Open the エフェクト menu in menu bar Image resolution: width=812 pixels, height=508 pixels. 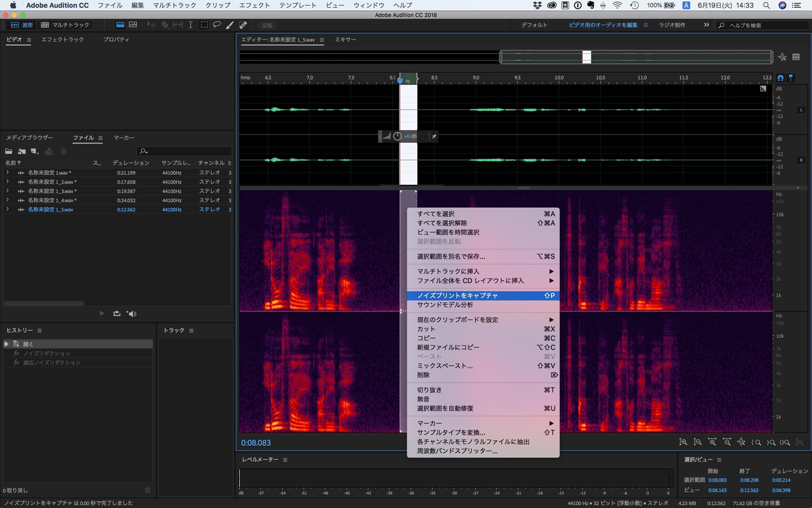254,5
